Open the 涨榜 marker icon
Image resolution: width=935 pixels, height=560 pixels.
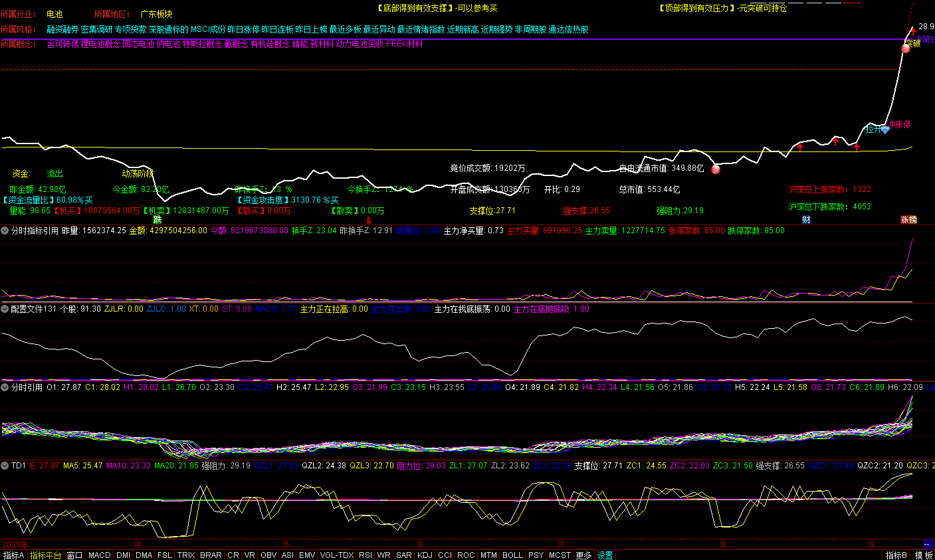pos(908,219)
